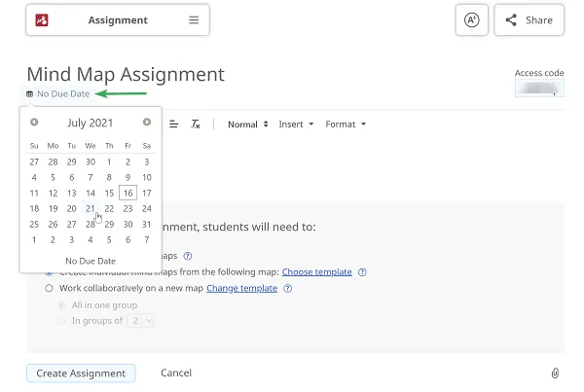Open the Normal text style dropdown
This screenshot has width=584, height=392.
pos(248,125)
